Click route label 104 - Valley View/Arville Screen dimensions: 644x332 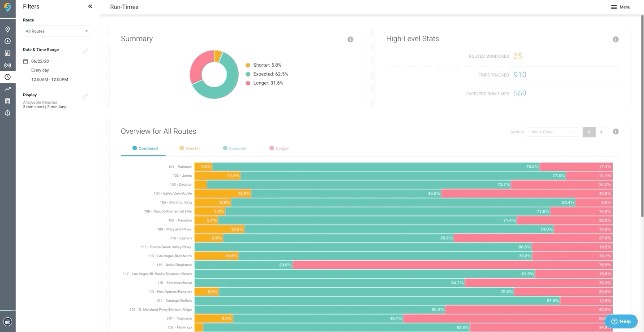(x=173, y=194)
